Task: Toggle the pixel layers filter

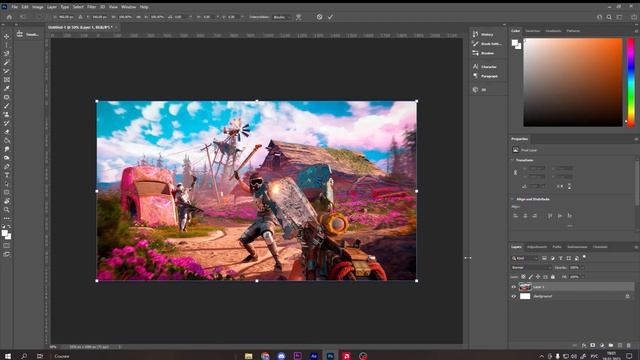Action: pos(544,258)
